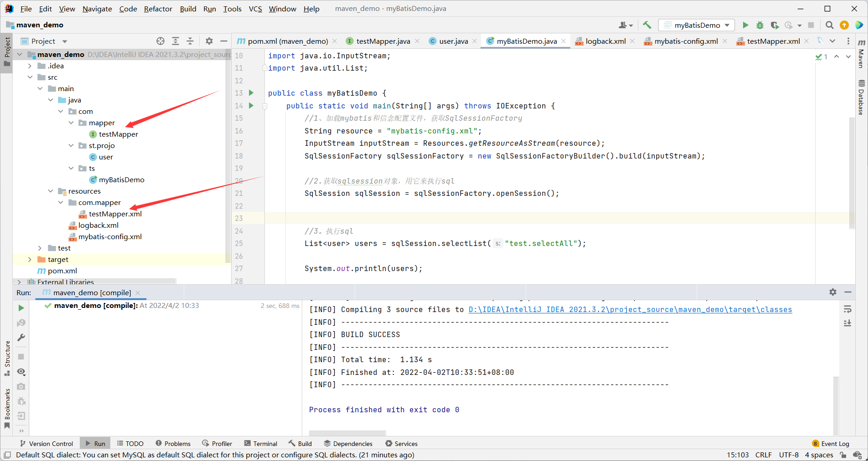
Task: Switch to mybatis-config.xml editor tab
Action: click(686, 41)
